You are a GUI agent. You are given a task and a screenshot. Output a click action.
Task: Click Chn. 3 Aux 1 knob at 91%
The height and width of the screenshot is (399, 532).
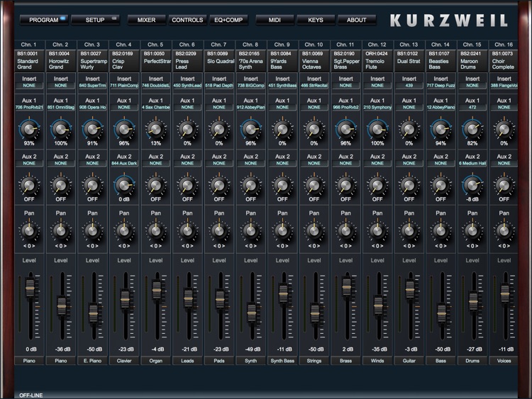[x=92, y=129]
